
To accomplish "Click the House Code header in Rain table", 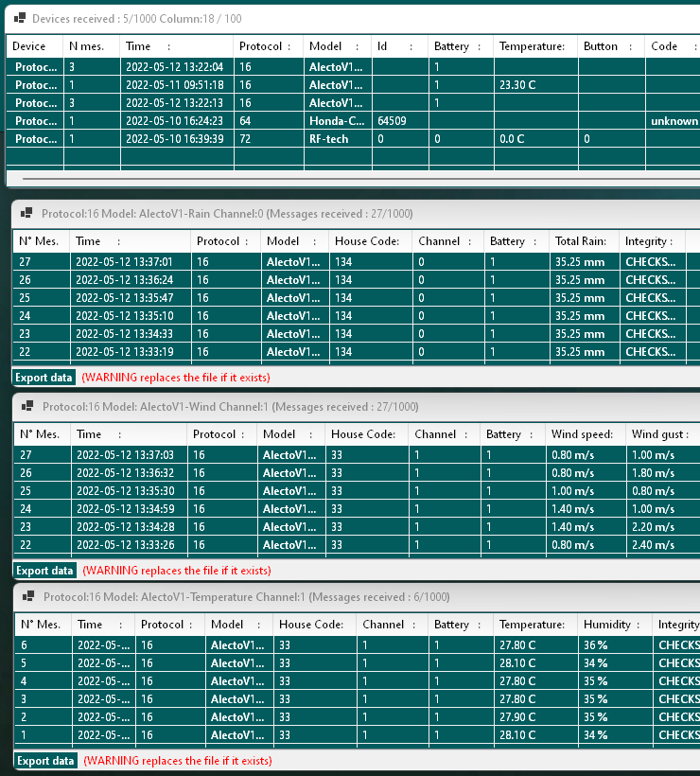I will 371,241.
